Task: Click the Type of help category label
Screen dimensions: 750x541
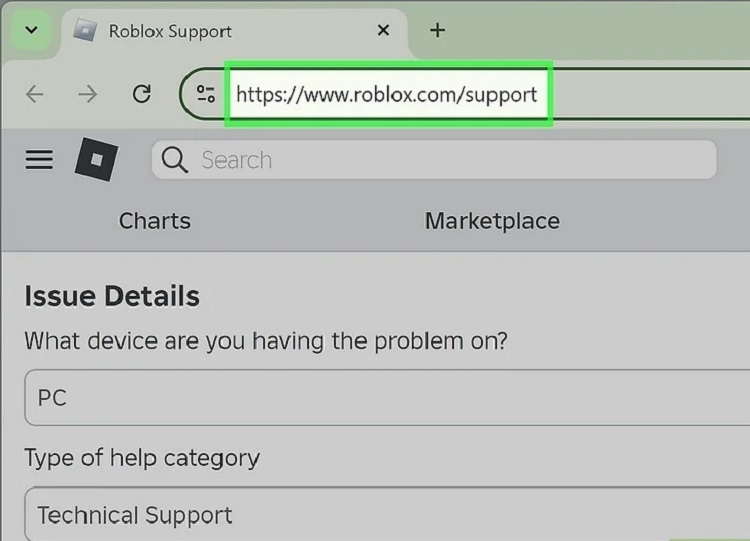Action: pyautogui.click(x=142, y=458)
